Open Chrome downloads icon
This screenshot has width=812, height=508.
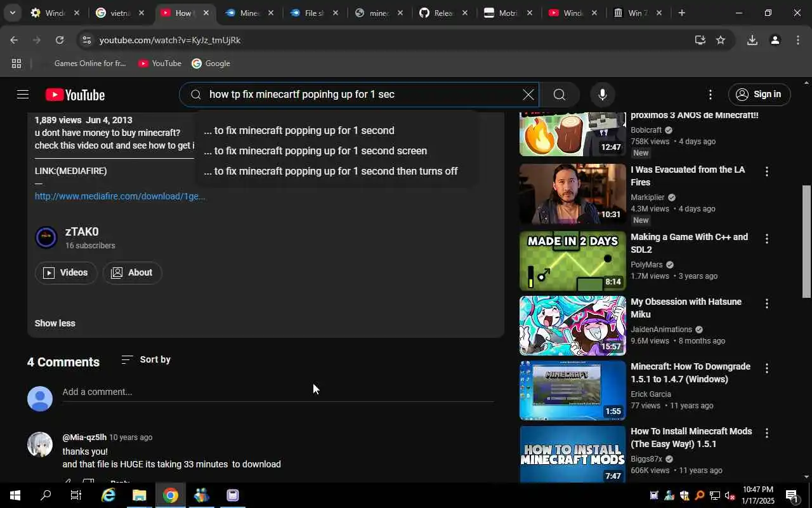coord(752,40)
